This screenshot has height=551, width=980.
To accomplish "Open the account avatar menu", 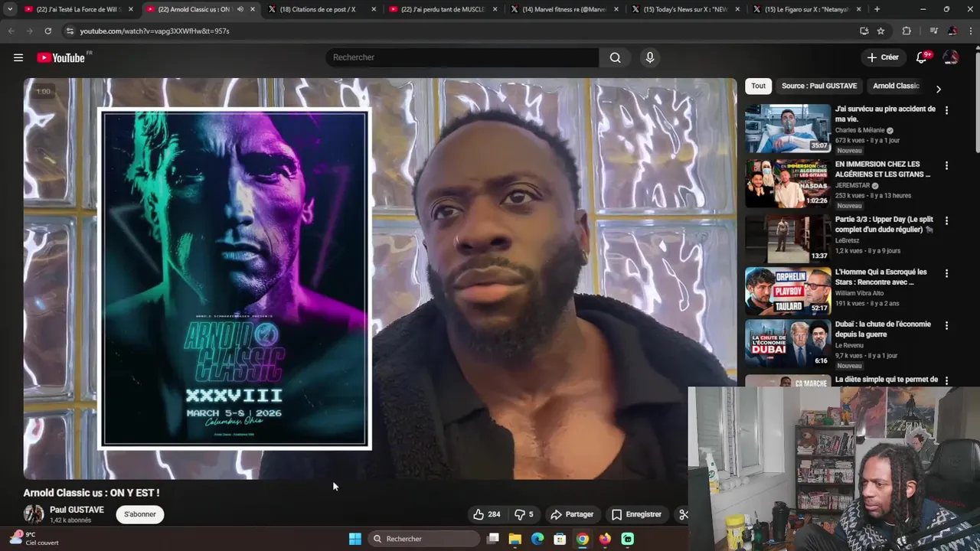I will tap(951, 57).
